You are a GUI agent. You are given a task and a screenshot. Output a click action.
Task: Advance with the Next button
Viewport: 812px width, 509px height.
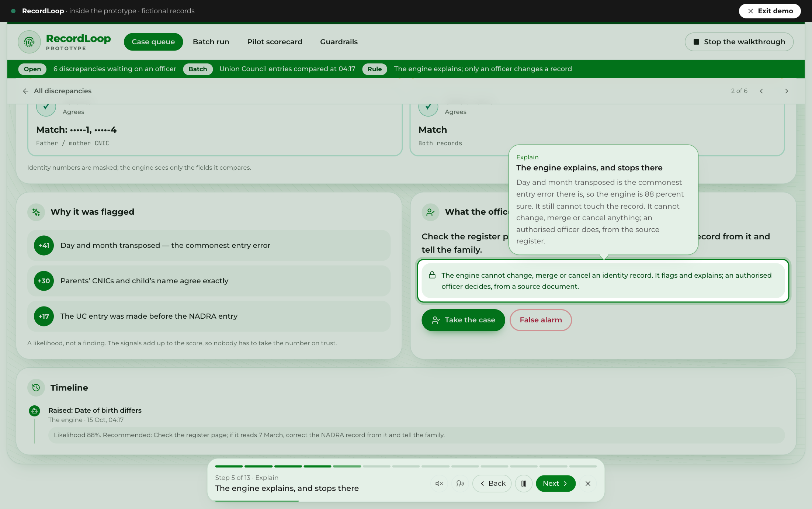point(555,484)
